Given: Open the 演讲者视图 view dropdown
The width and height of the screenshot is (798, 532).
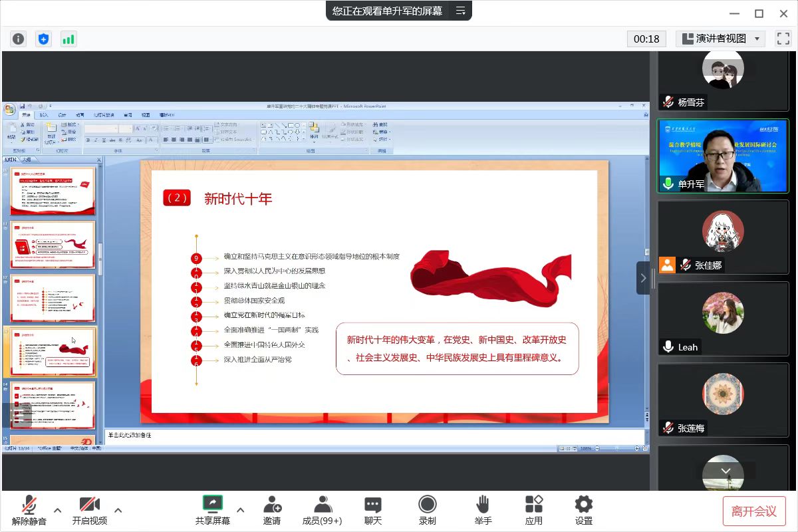Looking at the screenshot, I should click(x=720, y=39).
